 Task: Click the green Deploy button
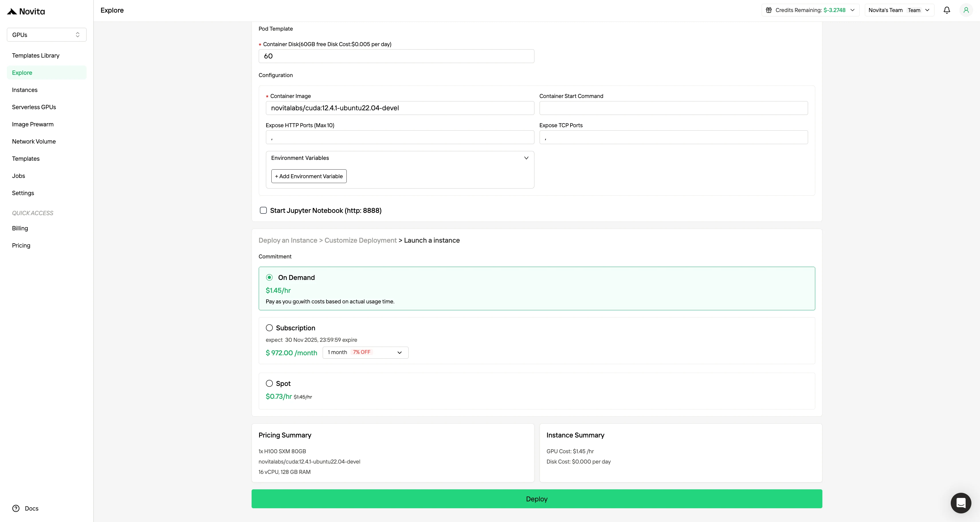click(x=536, y=499)
